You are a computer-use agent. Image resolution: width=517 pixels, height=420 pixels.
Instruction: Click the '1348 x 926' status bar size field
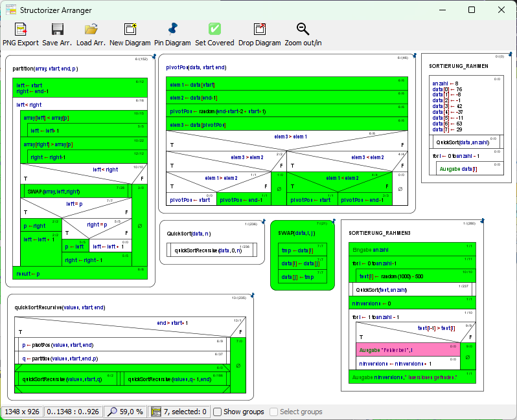22,412
